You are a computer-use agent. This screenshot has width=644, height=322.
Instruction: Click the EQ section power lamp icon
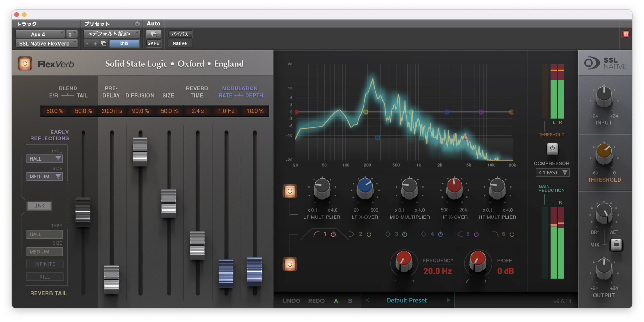pyautogui.click(x=290, y=191)
